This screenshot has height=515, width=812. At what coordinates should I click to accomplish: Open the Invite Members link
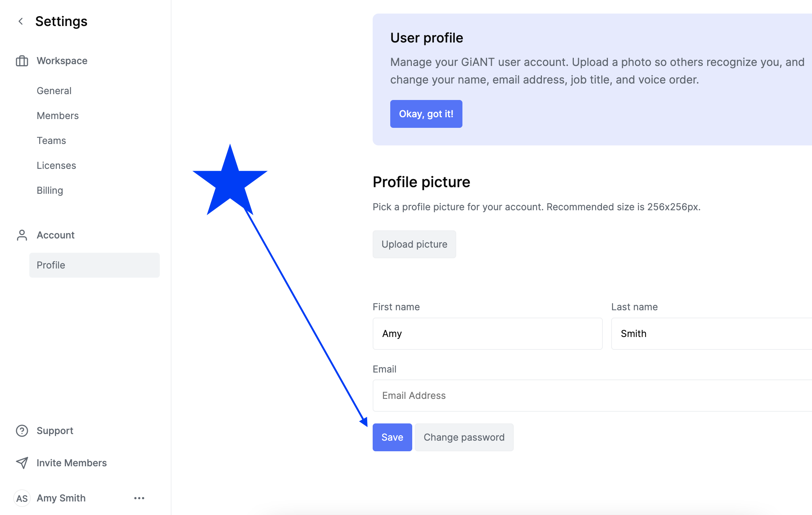(x=72, y=463)
